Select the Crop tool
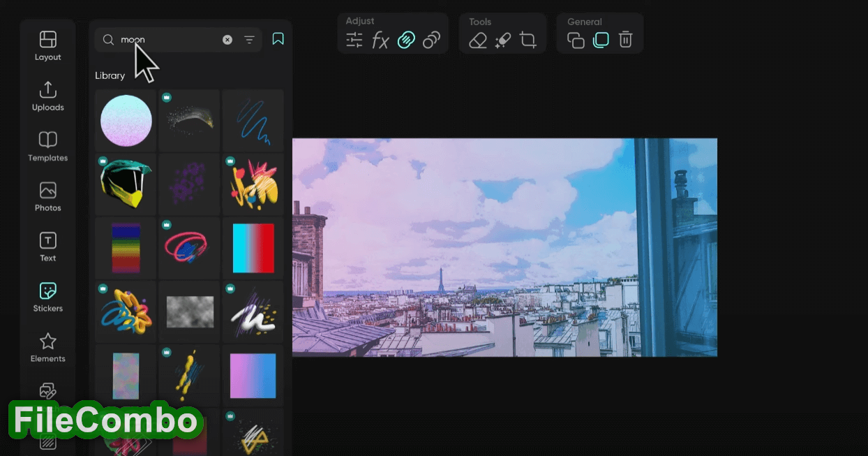Image resolution: width=868 pixels, height=456 pixels. click(x=528, y=41)
